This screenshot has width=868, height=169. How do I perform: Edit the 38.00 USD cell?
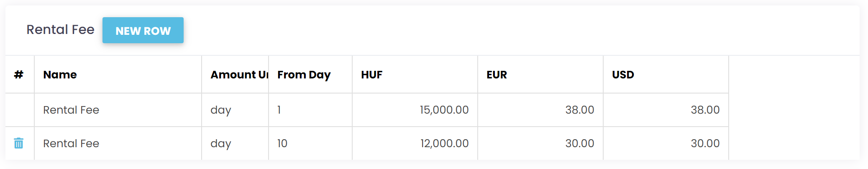pos(666,110)
